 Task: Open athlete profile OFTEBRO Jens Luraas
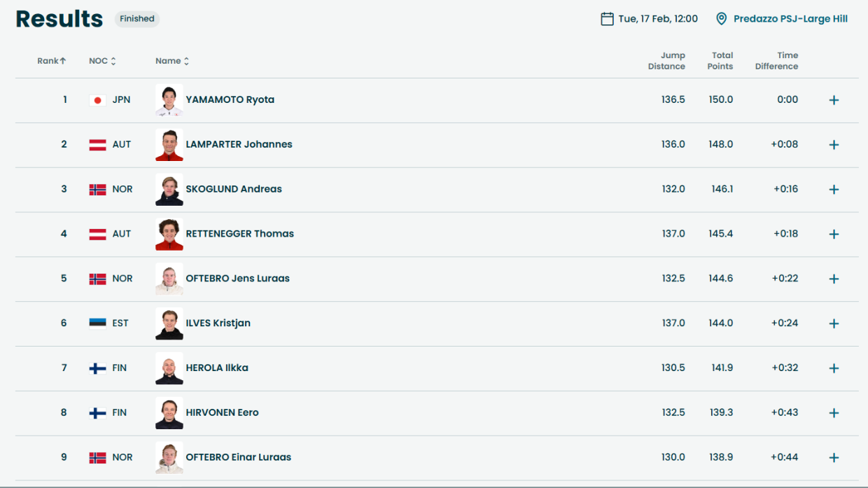point(237,278)
